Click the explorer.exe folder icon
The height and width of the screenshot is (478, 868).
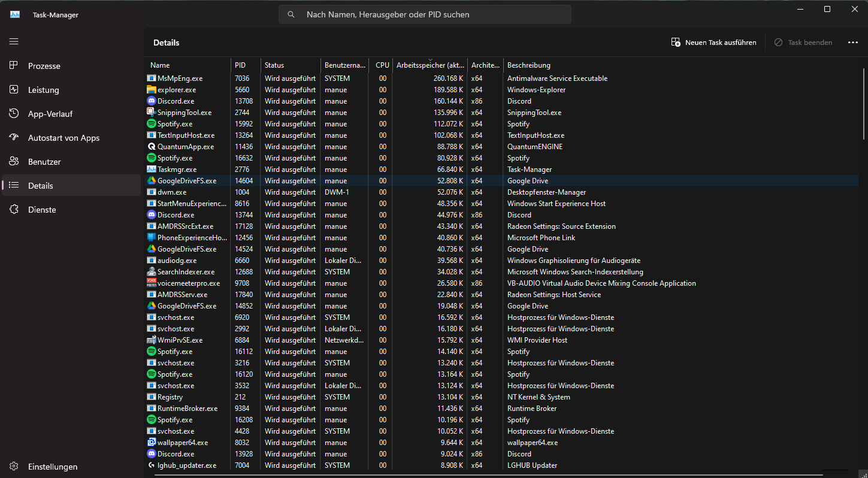pos(152,90)
